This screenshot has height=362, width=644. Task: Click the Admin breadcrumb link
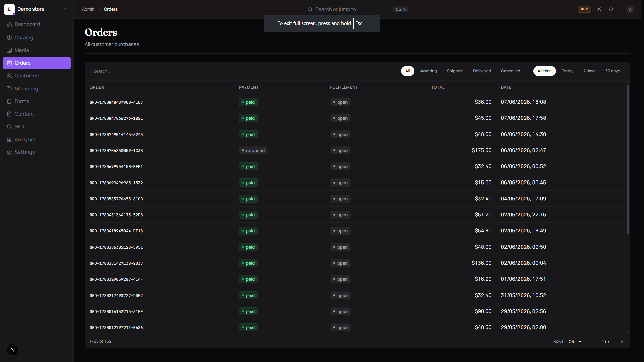(88, 9)
